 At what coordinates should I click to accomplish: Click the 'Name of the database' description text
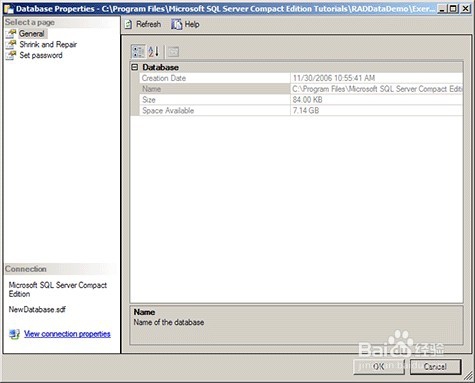click(169, 322)
